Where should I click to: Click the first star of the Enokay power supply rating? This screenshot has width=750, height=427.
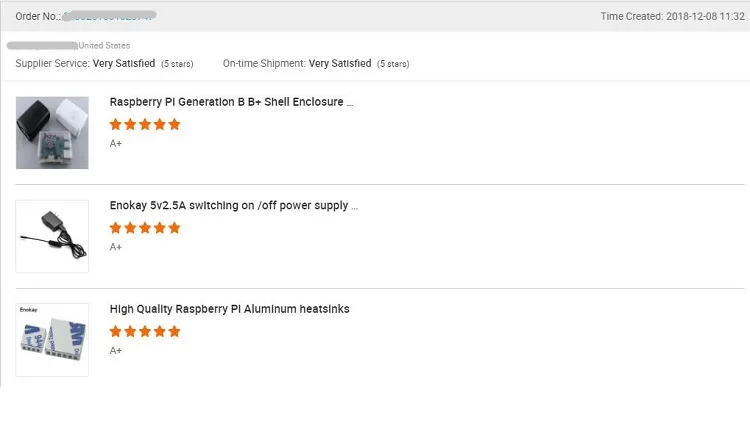(x=116, y=228)
